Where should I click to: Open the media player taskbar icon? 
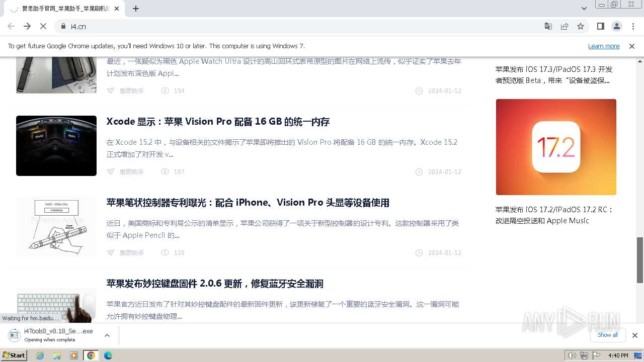(x=74, y=355)
